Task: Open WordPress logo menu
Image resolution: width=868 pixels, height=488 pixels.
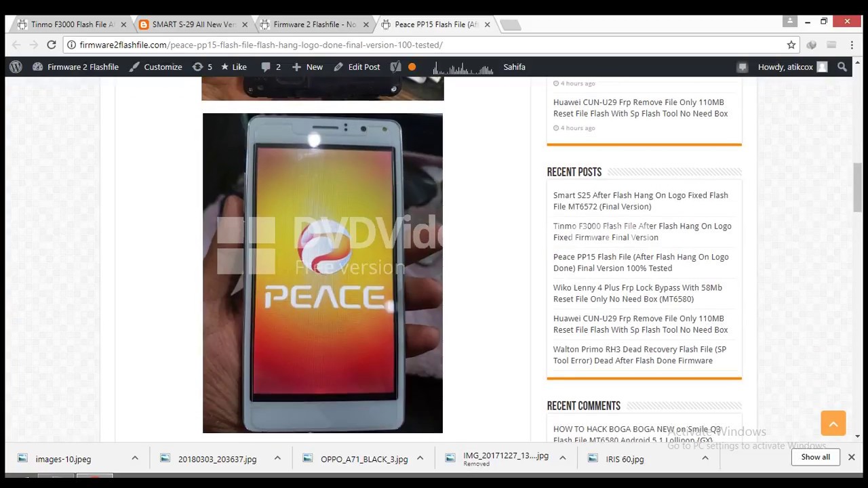Action: 16,67
